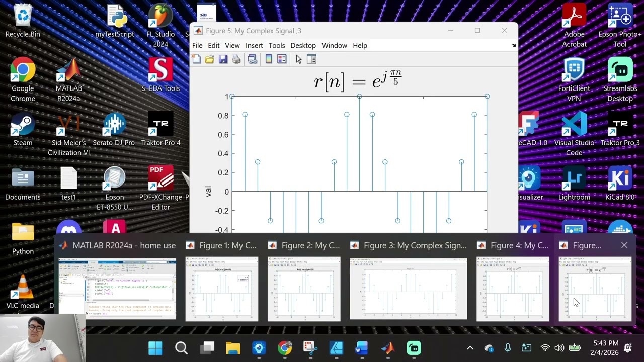Click the microphone tray icon
The height and width of the screenshot is (362, 644).
[508, 348]
